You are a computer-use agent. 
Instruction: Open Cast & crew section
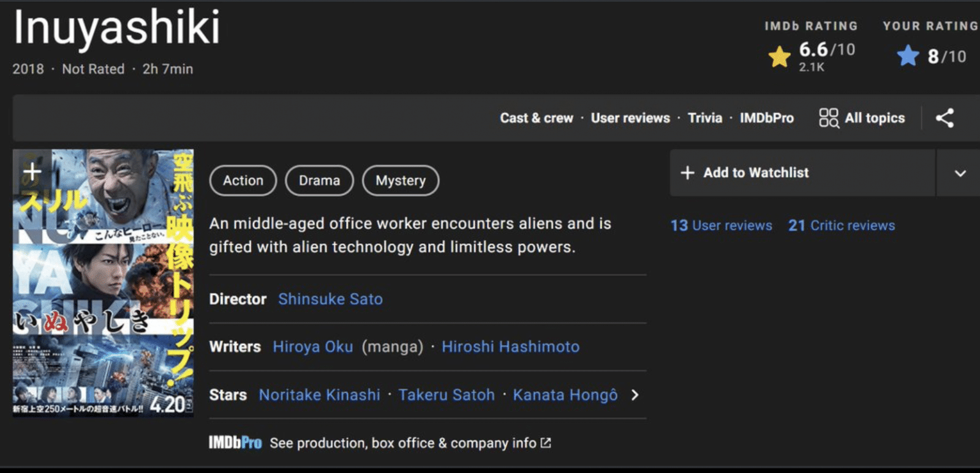[537, 118]
